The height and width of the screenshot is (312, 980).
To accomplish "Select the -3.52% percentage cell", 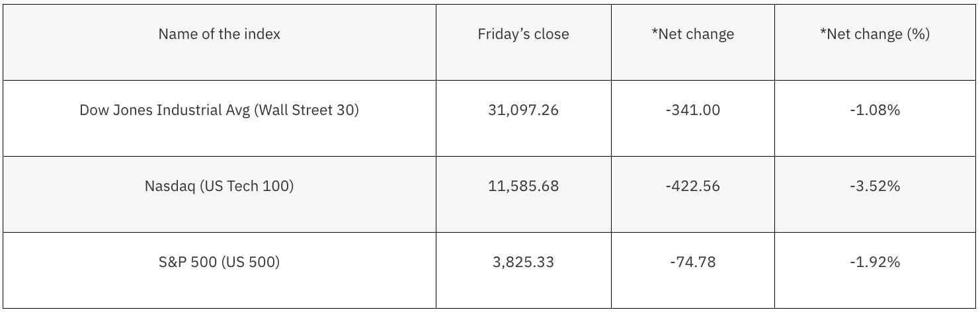I will [x=874, y=186].
